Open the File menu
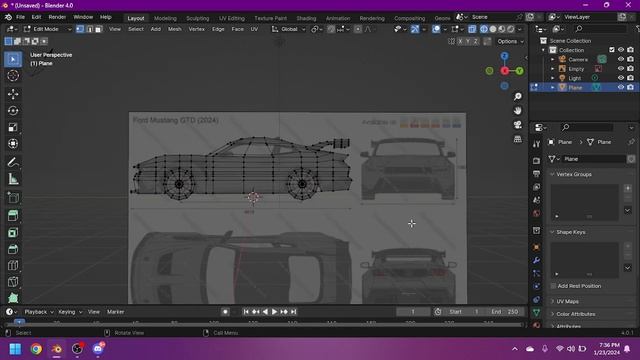This screenshot has width=640, height=360. tap(20, 17)
